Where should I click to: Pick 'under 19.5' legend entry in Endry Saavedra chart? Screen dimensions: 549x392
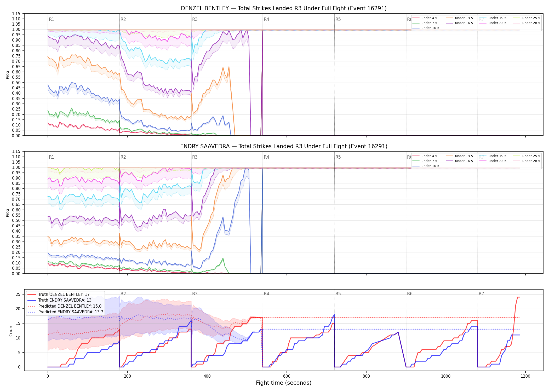pyautogui.click(x=493, y=156)
